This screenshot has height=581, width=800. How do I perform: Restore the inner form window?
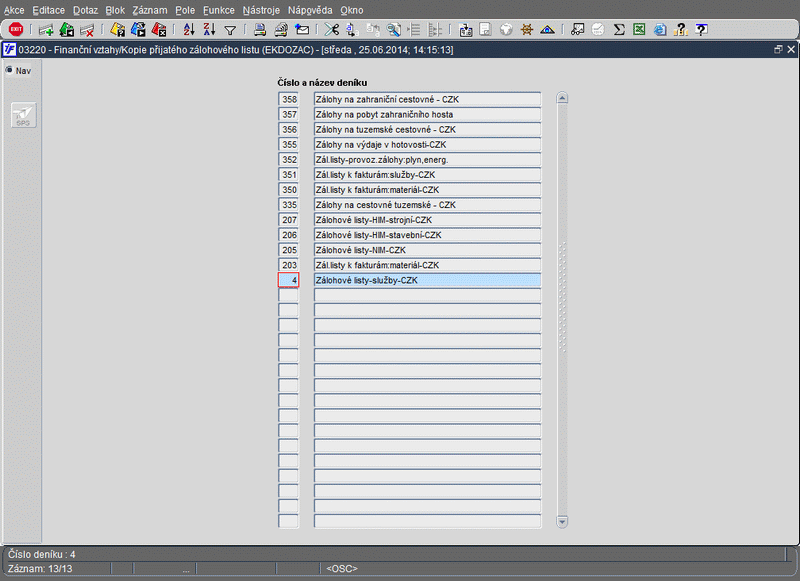pos(778,49)
